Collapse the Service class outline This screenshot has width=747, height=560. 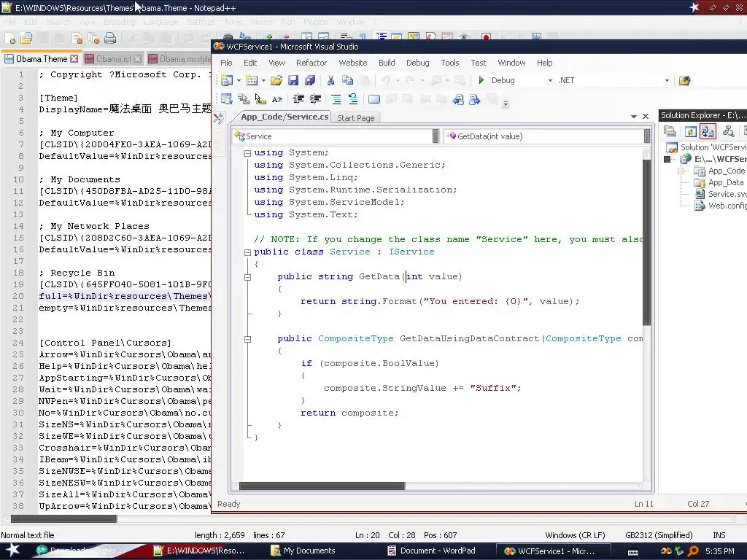tap(248, 252)
